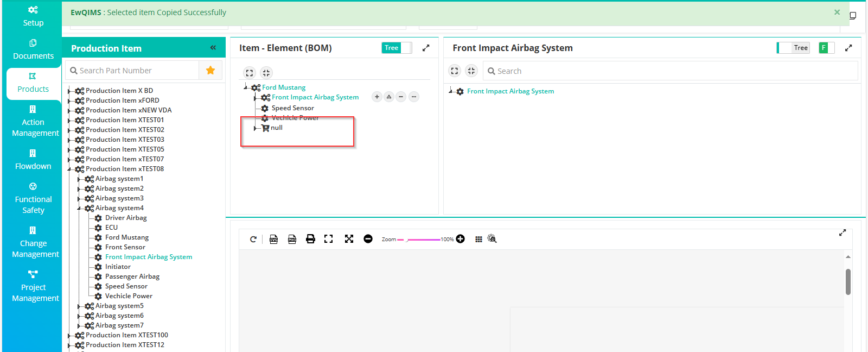The width and height of the screenshot is (868, 352).
Task: Select Front Impact Airbag System under Airbag system4
Action: [x=149, y=257]
